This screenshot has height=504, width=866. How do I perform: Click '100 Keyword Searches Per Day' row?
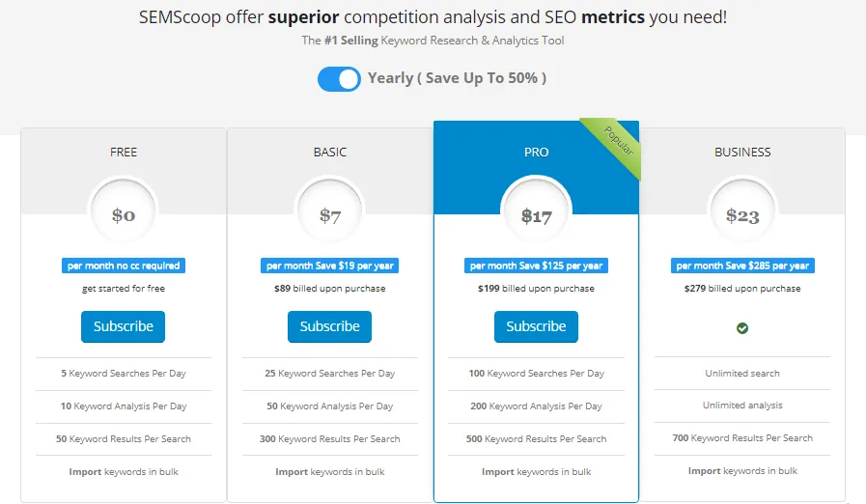coord(536,374)
